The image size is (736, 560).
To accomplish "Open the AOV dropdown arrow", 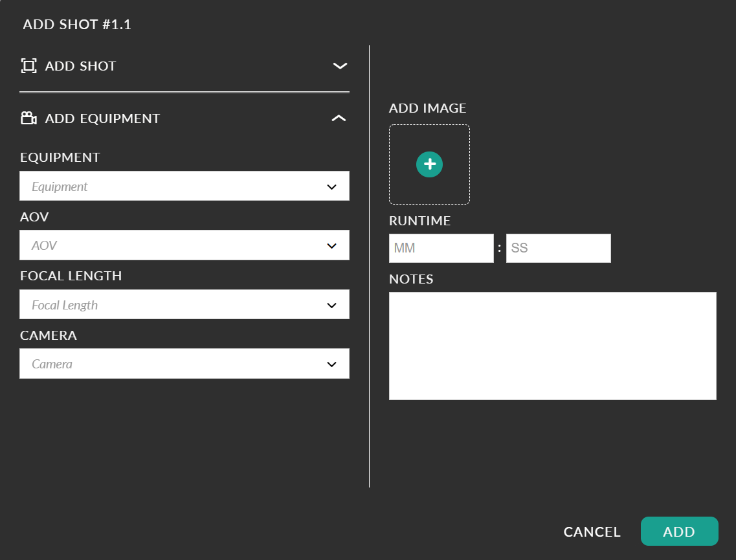I will pos(332,245).
